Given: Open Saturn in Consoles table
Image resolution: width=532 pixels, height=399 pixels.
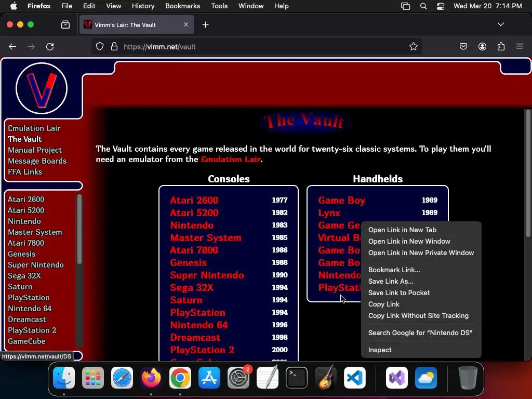Looking at the screenshot, I should coord(186,300).
